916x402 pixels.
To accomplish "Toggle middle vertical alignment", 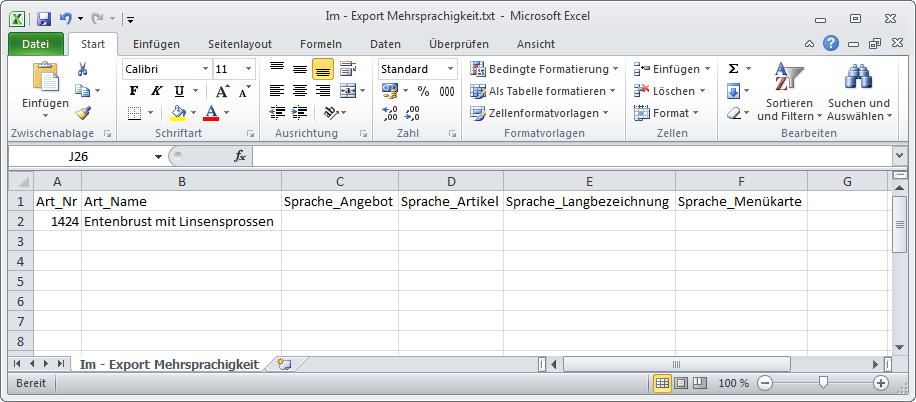I will pos(300,69).
